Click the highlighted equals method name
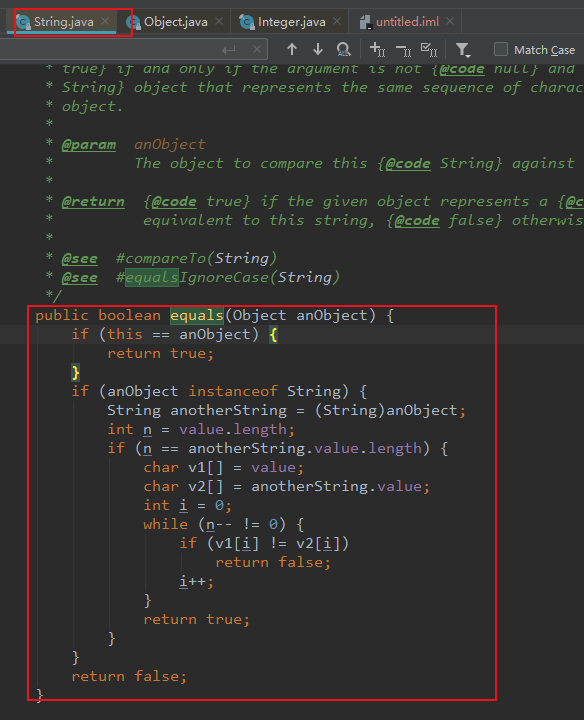The width and height of the screenshot is (584, 720). 197,315
